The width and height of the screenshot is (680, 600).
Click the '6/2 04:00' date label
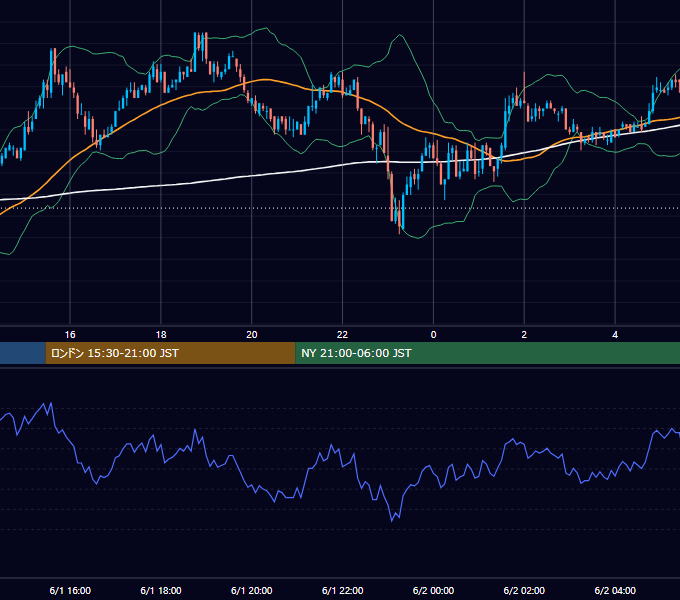pos(615,590)
